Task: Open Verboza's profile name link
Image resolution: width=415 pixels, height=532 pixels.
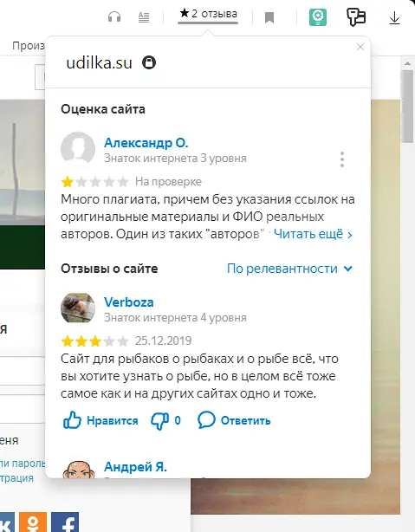Action: [x=128, y=302]
